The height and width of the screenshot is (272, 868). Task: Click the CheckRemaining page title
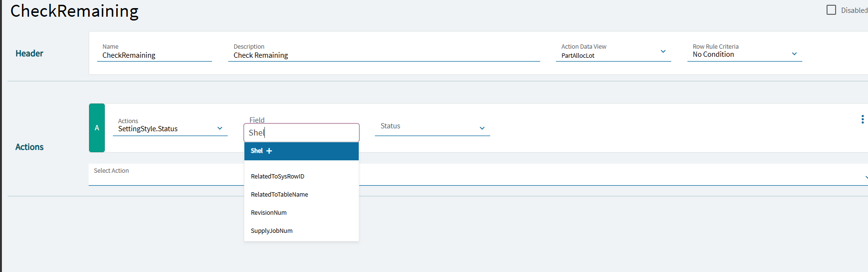click(74, 11)
